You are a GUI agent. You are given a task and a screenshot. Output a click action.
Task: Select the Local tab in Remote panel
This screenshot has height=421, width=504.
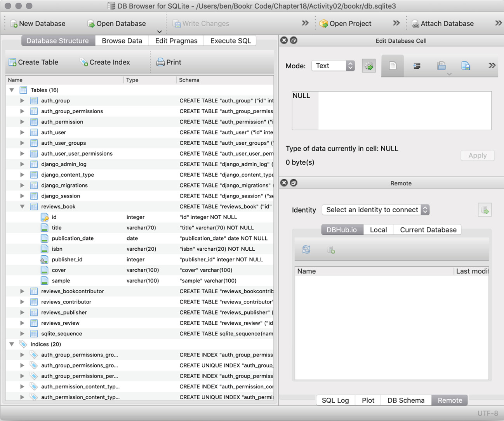[x=378, y=230]
